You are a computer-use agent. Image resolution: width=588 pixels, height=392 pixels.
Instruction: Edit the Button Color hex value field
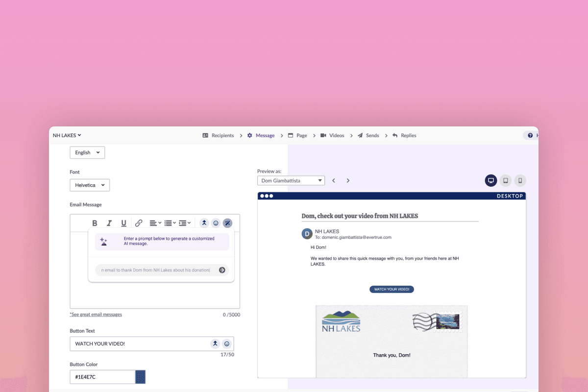[102, 377]
